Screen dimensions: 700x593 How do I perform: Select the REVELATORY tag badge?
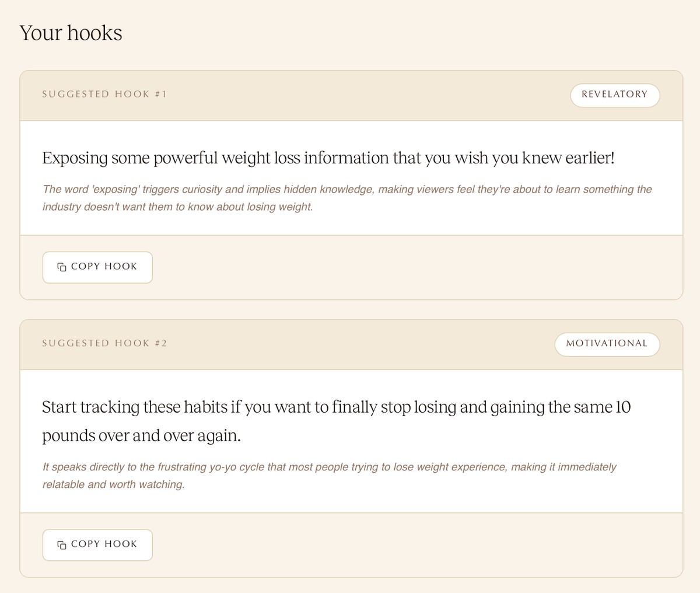click(615, 95)
